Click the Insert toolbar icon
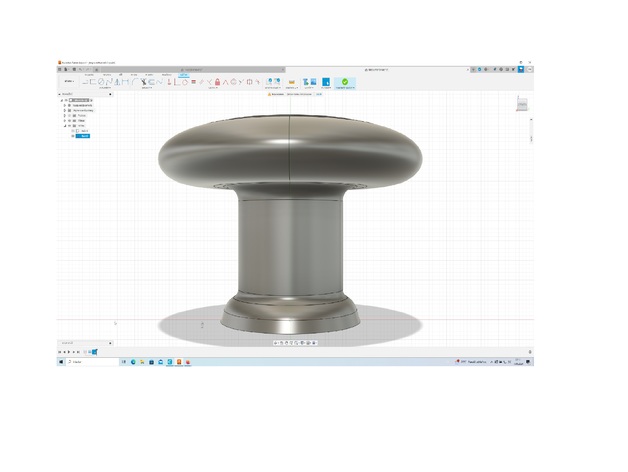This screenshot has width=628, height=472. click(308, 82)
